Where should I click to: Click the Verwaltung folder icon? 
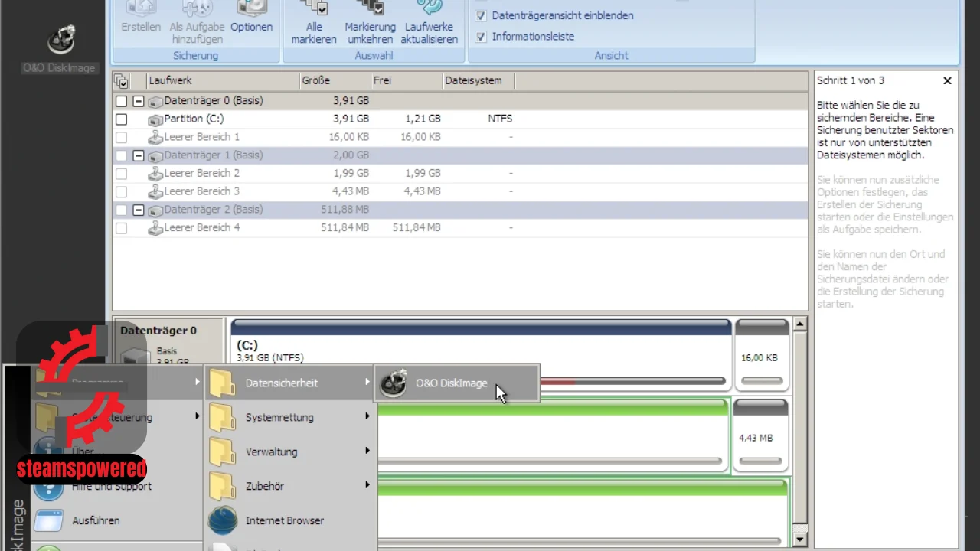coord(222,452)
